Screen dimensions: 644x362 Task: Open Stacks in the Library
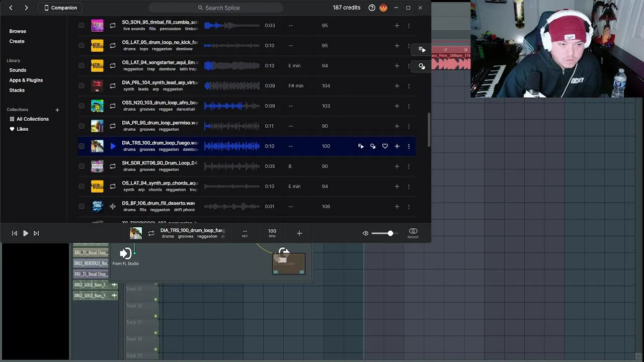point(17,90)
